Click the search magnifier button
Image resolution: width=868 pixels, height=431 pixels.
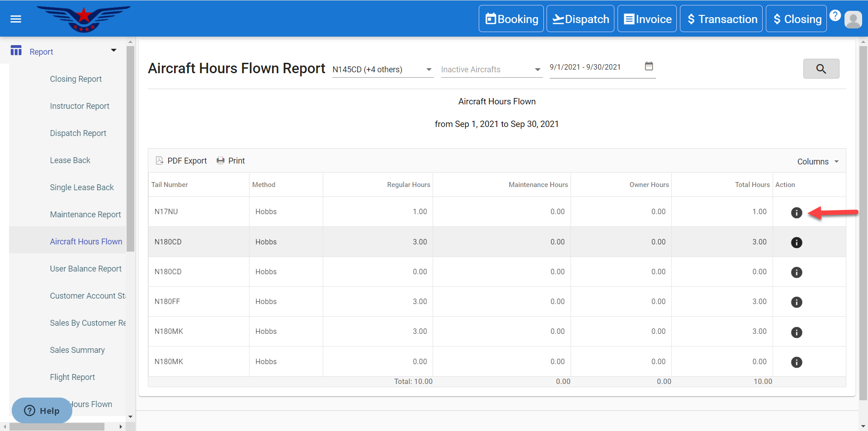(x=821, y=69)
